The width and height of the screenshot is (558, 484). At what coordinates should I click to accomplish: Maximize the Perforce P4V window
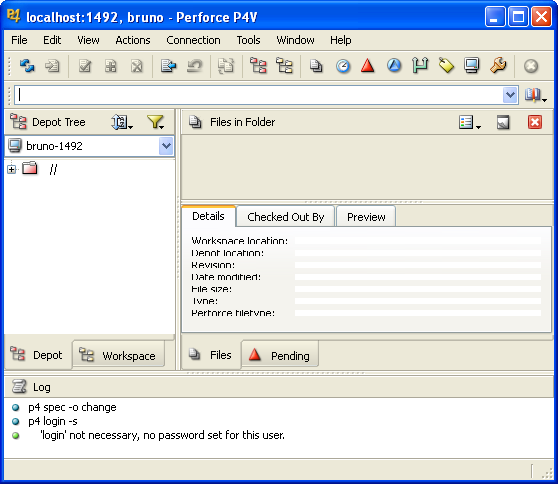518,17
